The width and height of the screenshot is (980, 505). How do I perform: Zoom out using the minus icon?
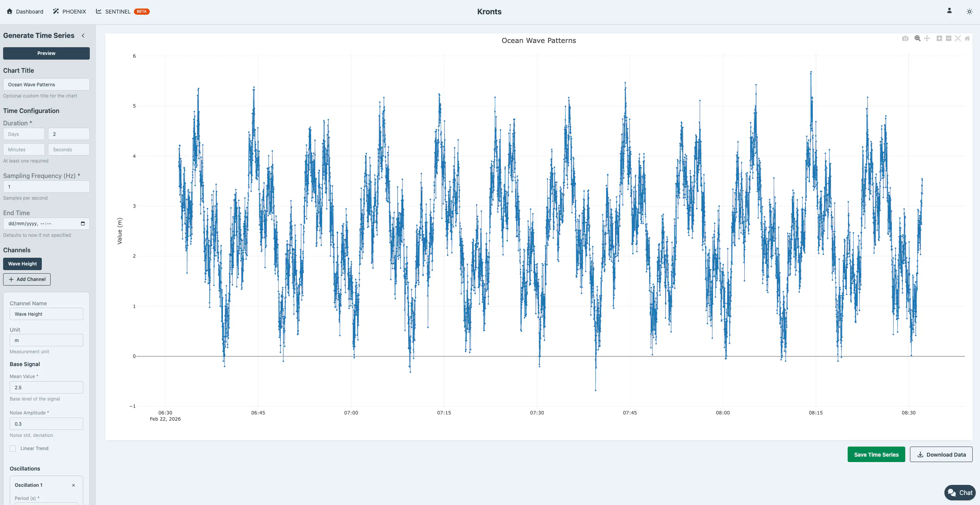click(948, 38)
